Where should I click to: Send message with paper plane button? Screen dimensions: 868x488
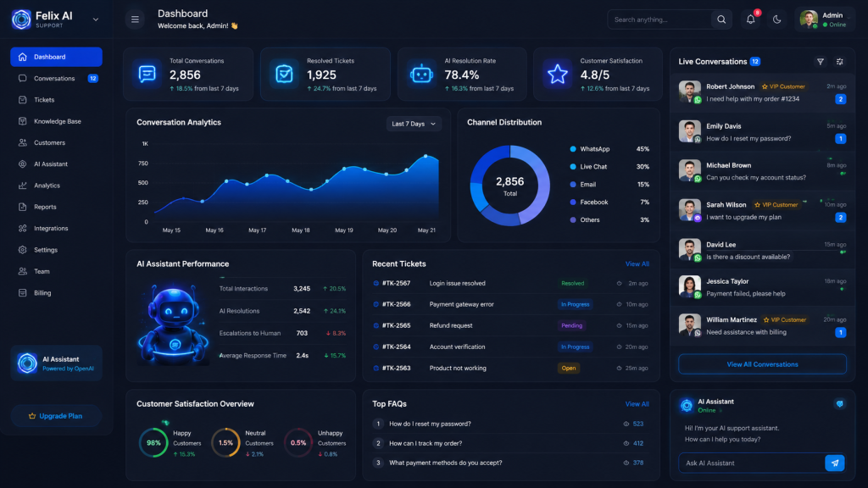pyautogui.click(x=835, y=463)
